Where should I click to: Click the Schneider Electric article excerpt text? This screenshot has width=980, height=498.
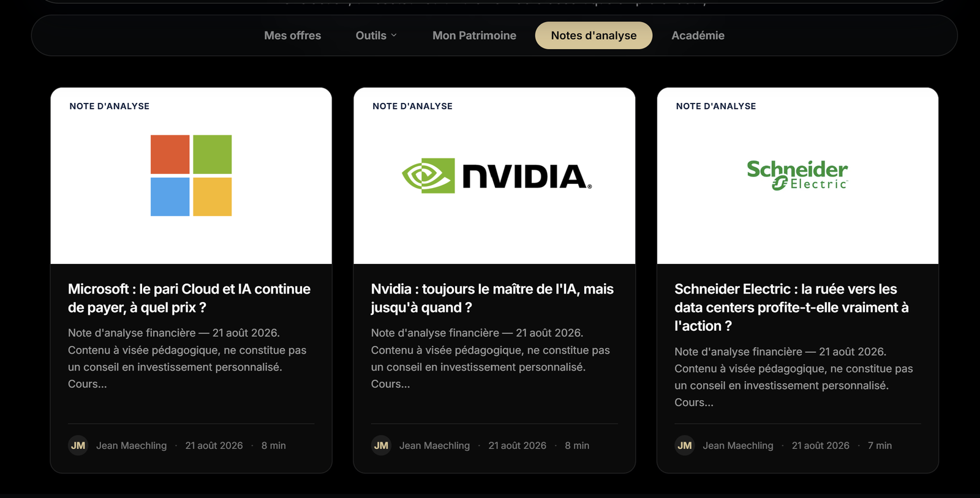pyautogui.click(x=794, y=377)
